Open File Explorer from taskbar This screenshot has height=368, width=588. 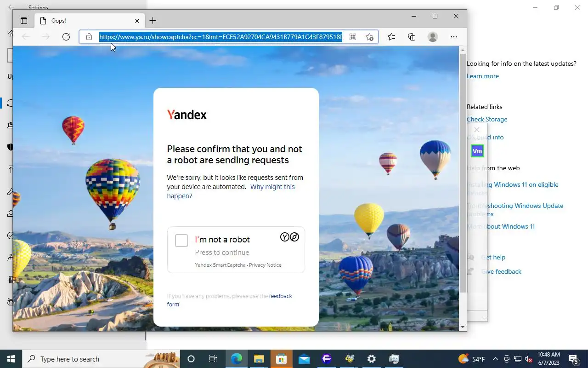point(259,359)
